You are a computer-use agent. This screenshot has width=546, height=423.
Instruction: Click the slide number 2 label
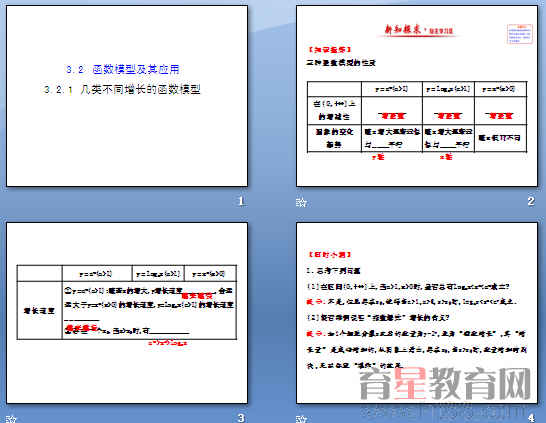click(531, 201)
